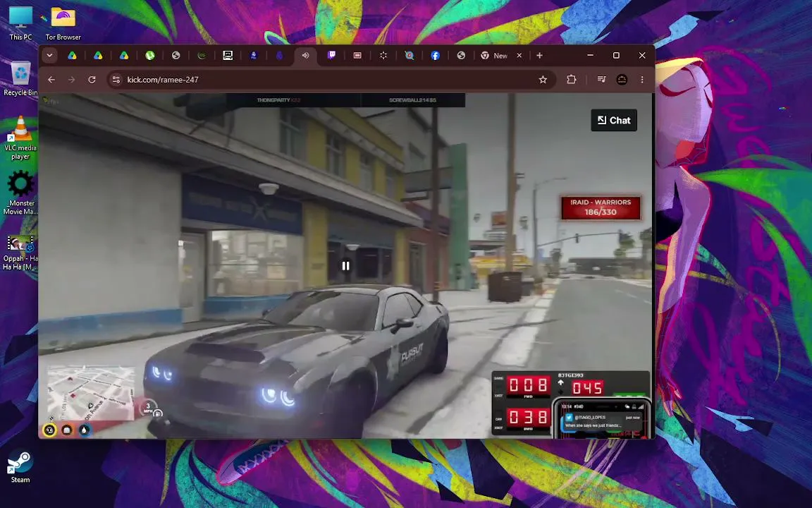
Task: Open the Chat panel on the stream
Action: (614, 120)
